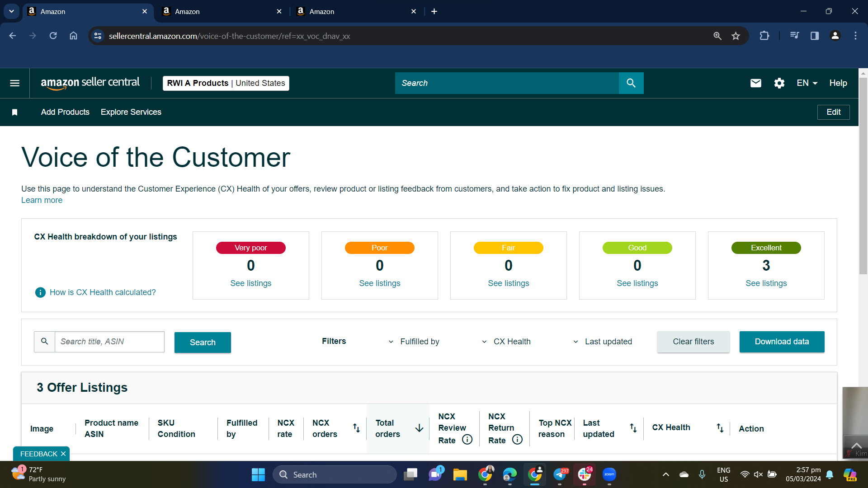Sort by Total orders down arrow
The width and height of the screenshot is (868, 488).
coord(419,428)
